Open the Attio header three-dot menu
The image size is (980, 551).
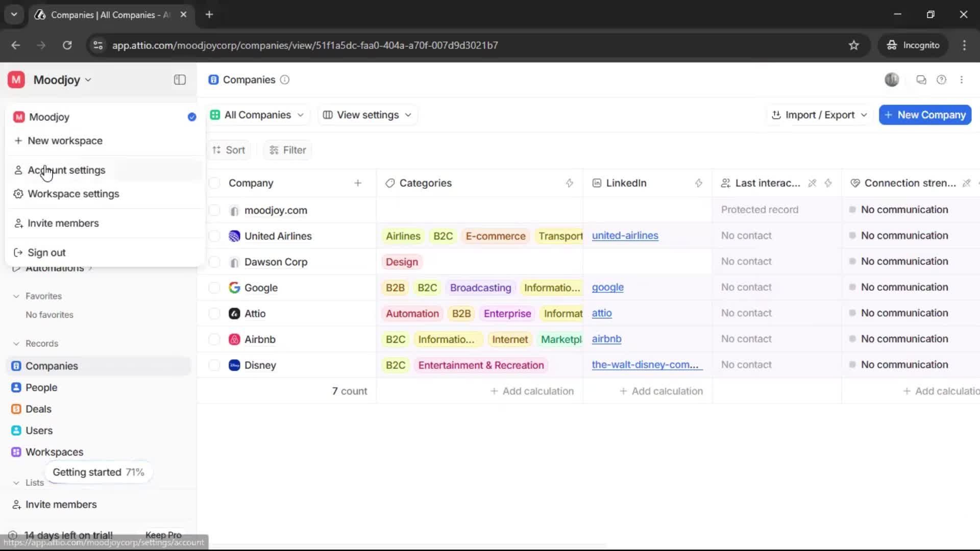point(962,80)
